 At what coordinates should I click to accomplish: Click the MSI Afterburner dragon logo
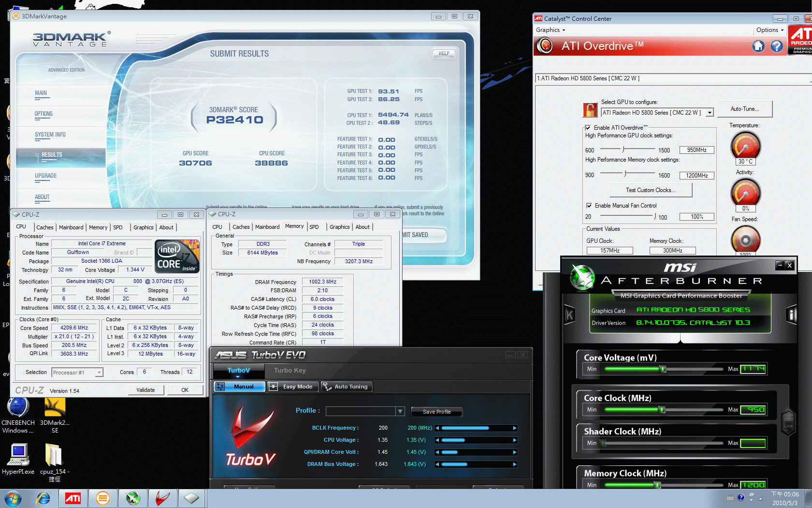[x=582, y=278]
